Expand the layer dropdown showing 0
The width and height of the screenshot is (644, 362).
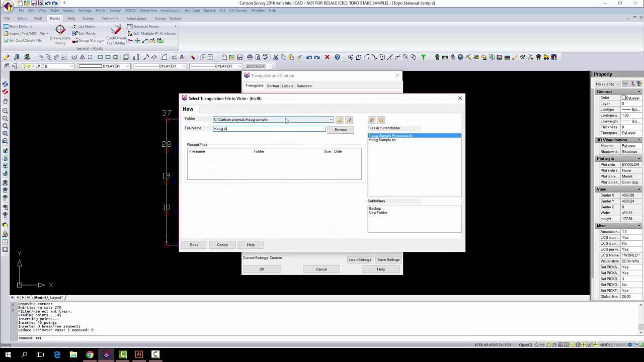pos(71,66)
